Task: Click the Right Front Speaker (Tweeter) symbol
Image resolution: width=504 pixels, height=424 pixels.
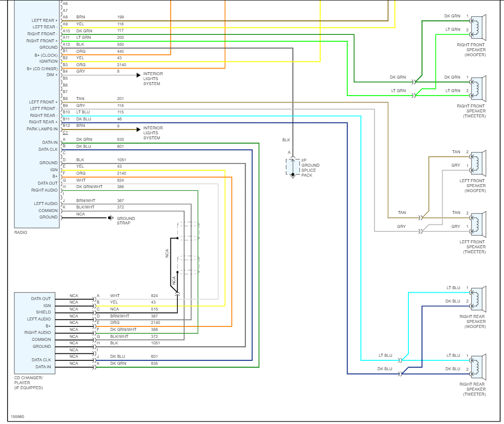Action: (x=478, y=89)
